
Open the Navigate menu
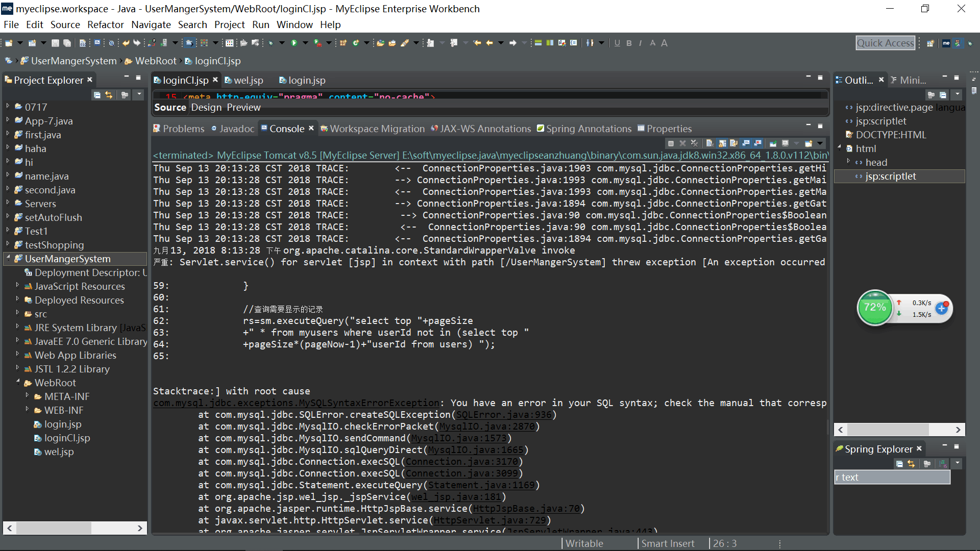point(151,24)
